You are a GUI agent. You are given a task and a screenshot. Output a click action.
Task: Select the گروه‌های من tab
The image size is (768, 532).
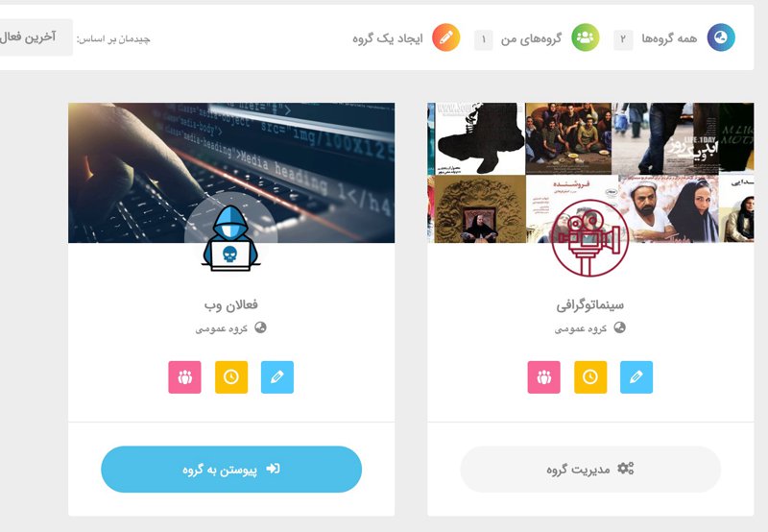[x=531, y=38]
